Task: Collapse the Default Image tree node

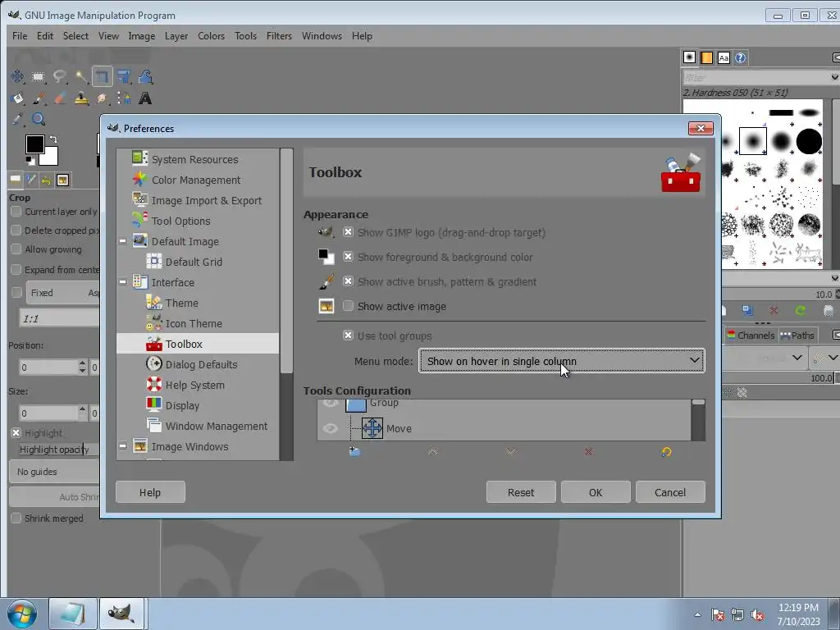Action: (123, 241)
